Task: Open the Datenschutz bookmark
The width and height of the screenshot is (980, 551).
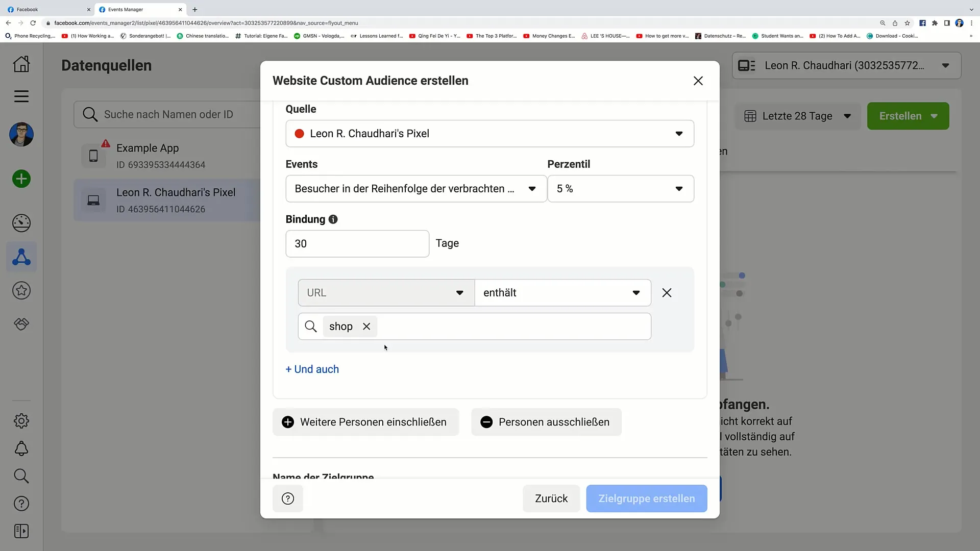Action: pos(720,36)
